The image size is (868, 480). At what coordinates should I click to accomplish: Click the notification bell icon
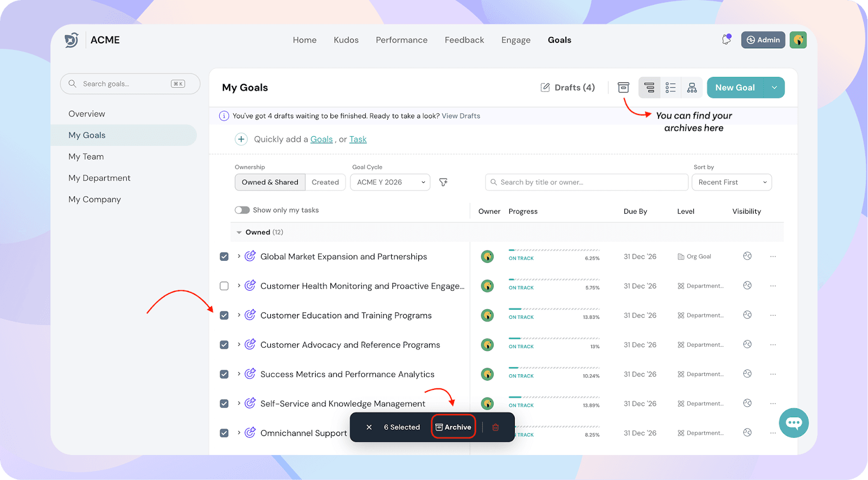click(726, 40)
